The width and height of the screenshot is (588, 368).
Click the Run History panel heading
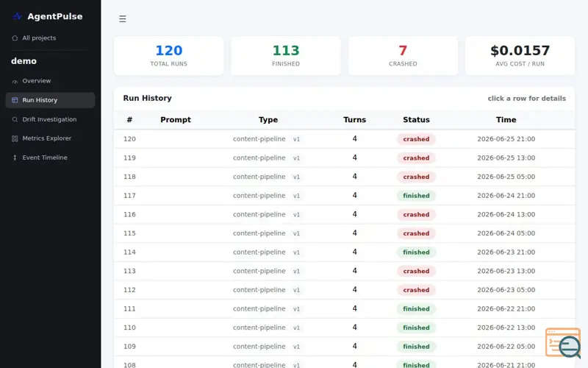pos(148,98)
